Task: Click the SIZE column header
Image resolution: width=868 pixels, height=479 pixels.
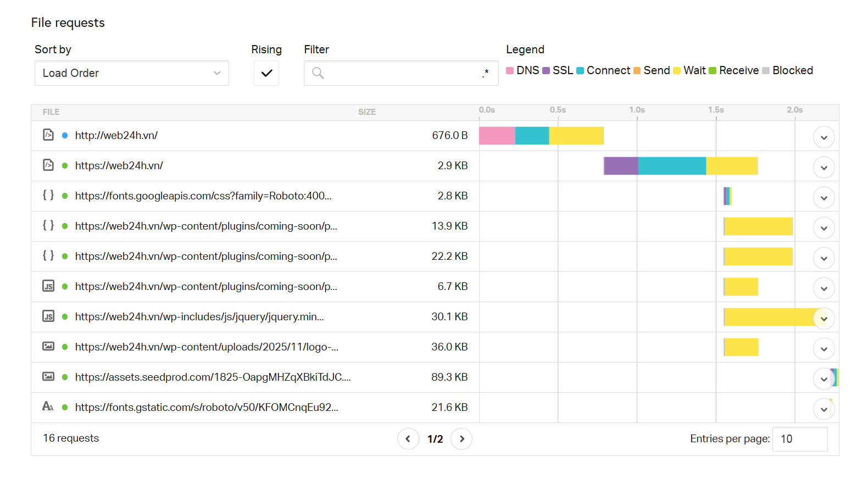Action: click(x=367, y=112)
